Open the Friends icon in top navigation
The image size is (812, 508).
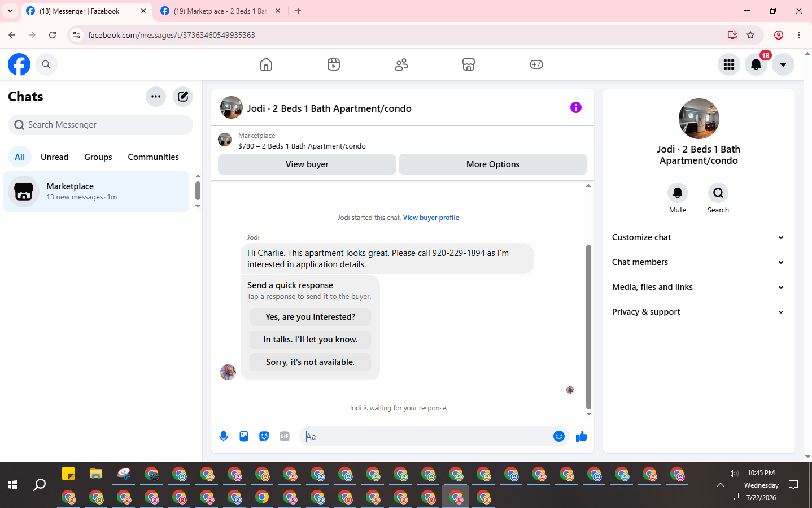(x=401, y=64)
